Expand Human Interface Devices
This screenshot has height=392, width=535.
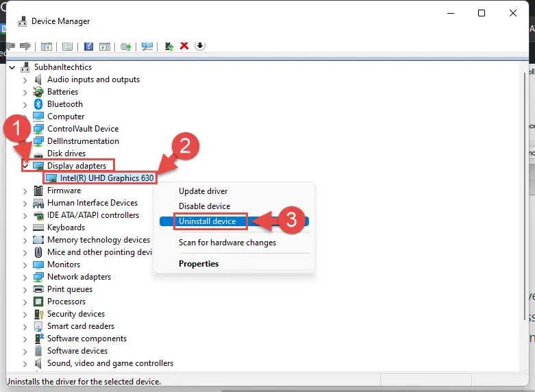tap(25, 204)
